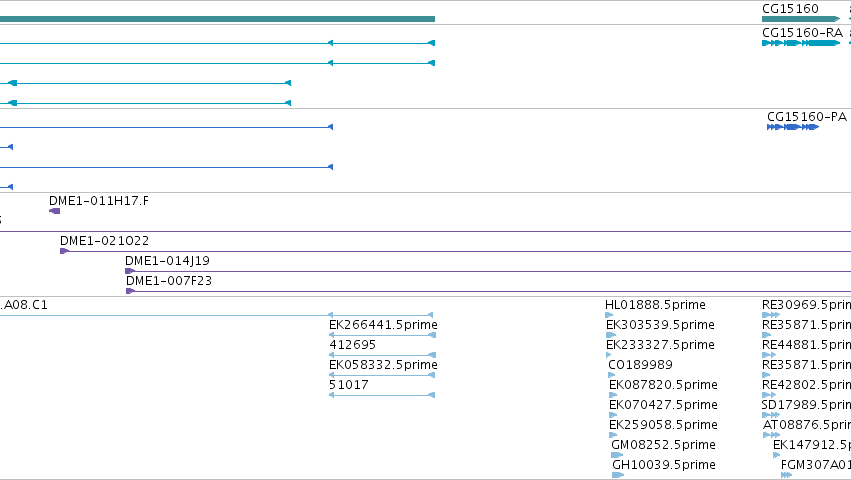Select the 51017 feature label
The image size is (851, 480).
348,385
